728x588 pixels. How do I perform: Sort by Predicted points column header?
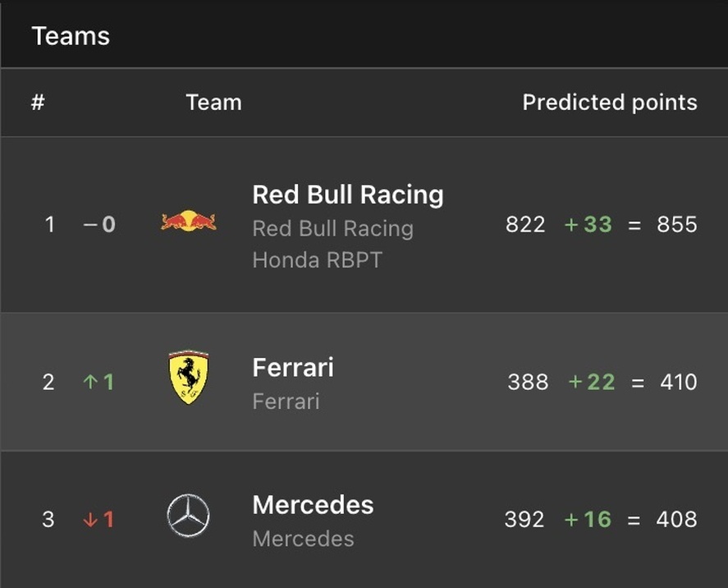(x=610, y=102)
